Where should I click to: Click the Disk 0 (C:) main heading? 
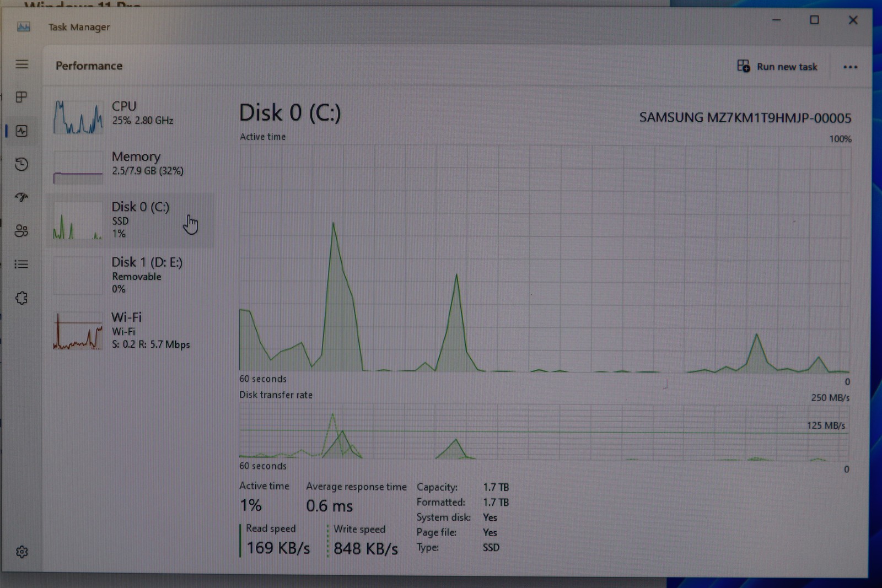pyautogui.click(x=290, y=113)
